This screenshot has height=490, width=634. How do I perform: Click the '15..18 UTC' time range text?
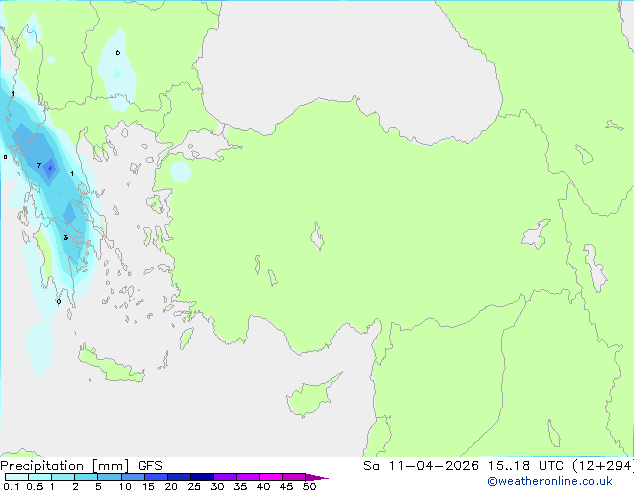[x=526, y=466]
